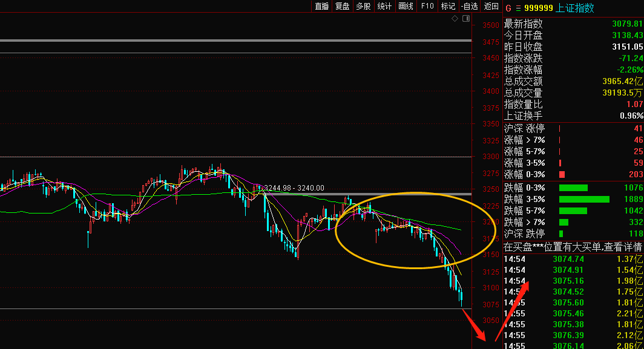Select the 指数涨幅 value -2.26%

630,70
